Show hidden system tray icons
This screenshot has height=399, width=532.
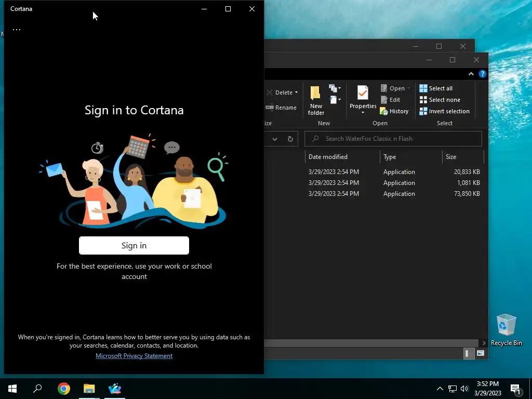[x=440, y=389]
